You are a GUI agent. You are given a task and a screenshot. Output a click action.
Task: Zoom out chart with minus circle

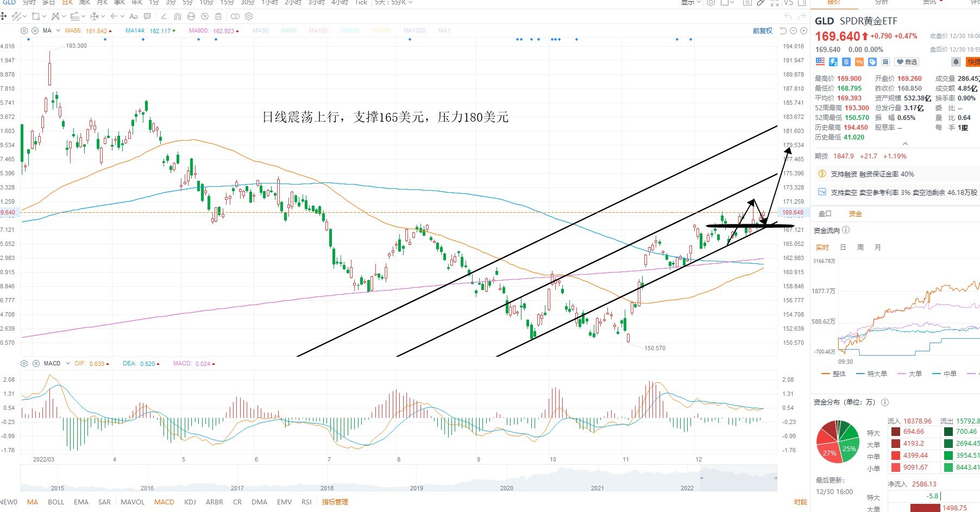793,31
